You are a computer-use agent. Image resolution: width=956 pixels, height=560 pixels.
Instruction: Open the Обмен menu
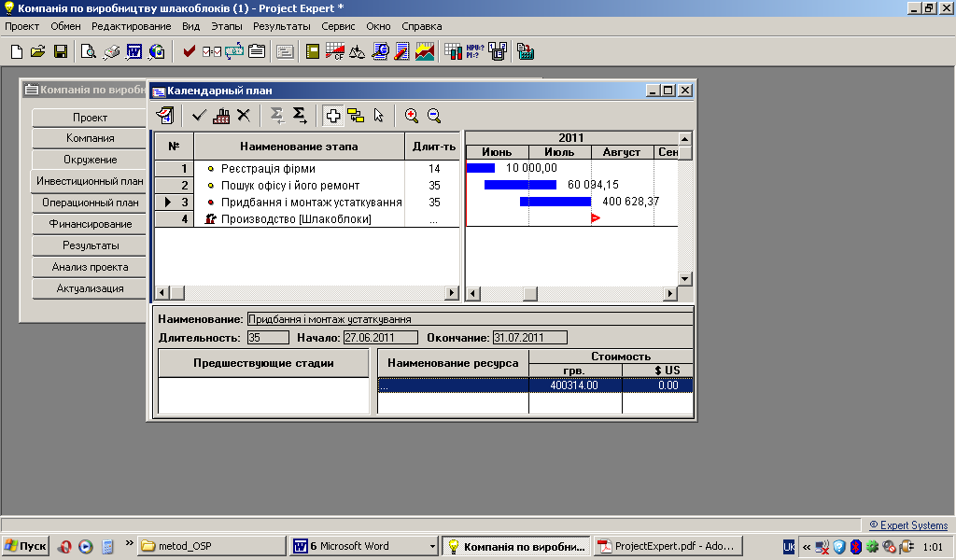[x=65, y=26]
